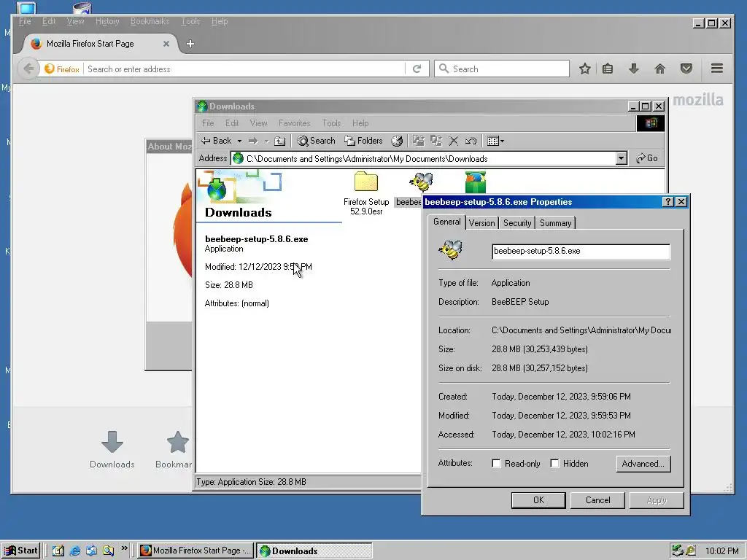Open Firefox downloads arrow in toolbar
The image size is (747, 560).
click(634, 69)
